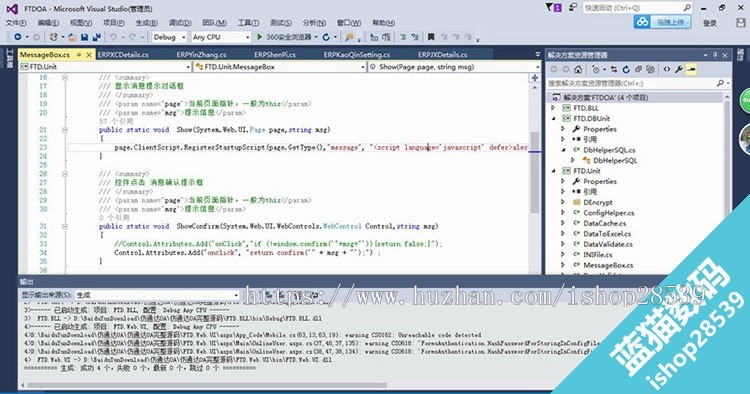The image size is (750, 394).
Task: Toggle the pin on MessageBox.cs tab
Action: pyautogui.click(x=79, y=55)
